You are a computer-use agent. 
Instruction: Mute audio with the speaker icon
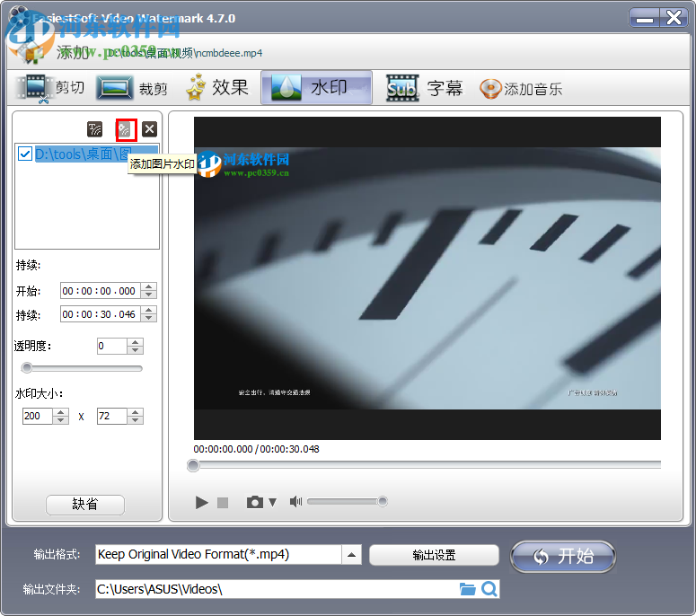295,501
